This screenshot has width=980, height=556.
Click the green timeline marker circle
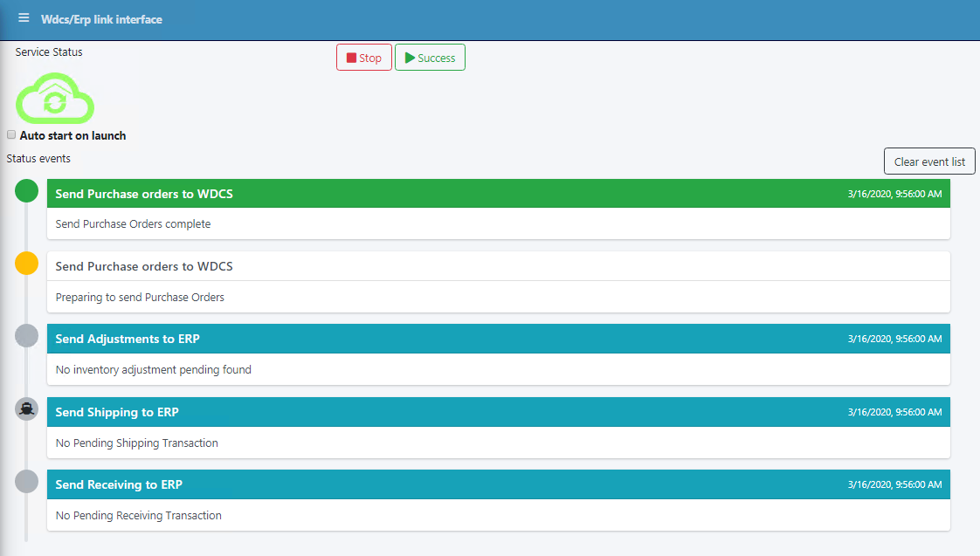pyautogui.click(x=27, y=190)
